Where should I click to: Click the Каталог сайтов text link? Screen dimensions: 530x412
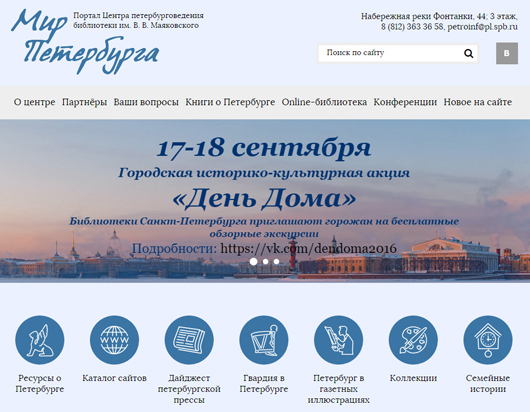point(114,378)
